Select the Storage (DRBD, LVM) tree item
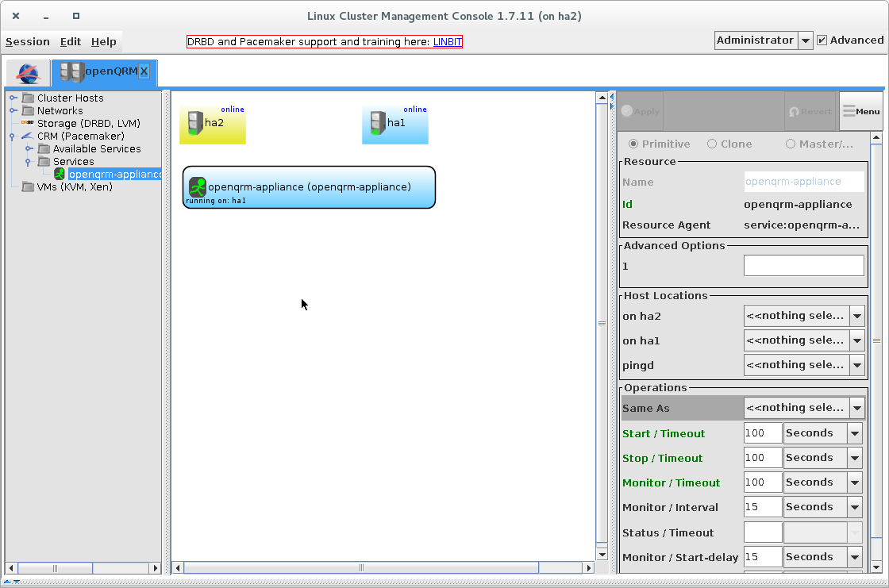The width and height of the screenshot is (889, 588). [88, 123]
